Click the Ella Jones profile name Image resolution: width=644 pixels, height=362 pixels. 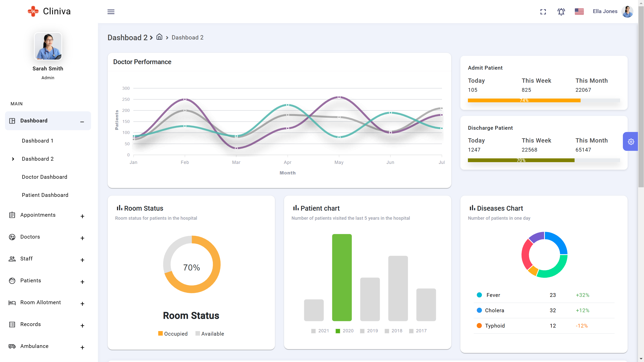[x=605, y=11]
